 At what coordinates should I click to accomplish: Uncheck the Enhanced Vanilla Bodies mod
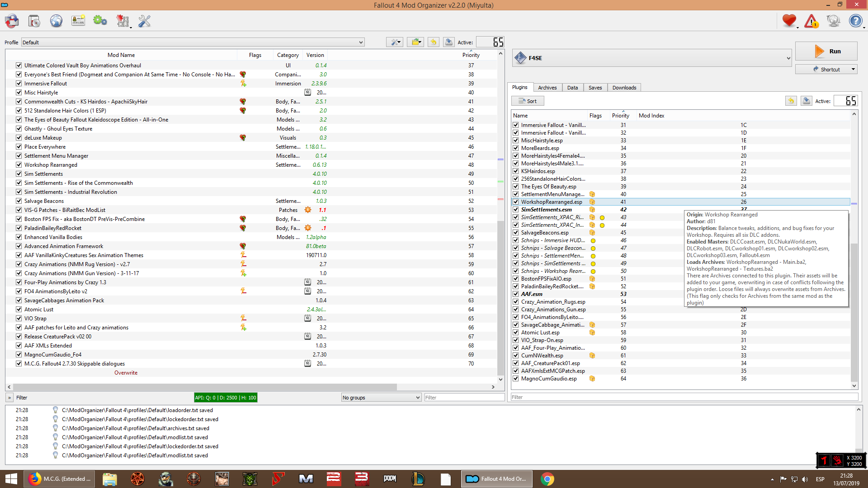[19, 237]
